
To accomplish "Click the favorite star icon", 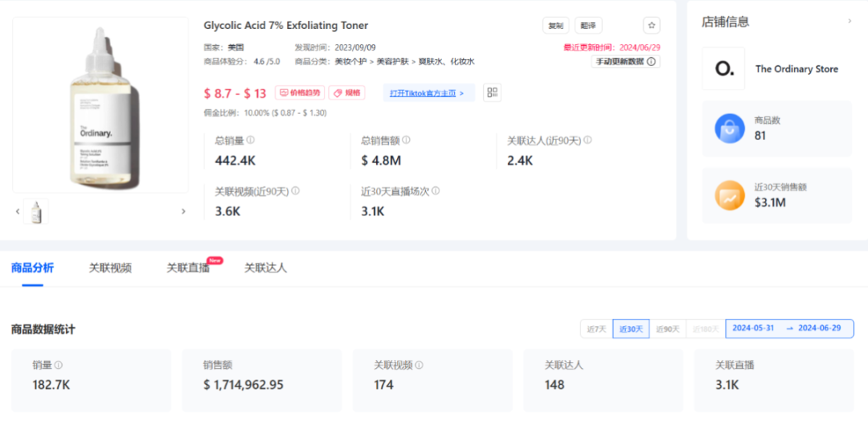I will (652, 26).
